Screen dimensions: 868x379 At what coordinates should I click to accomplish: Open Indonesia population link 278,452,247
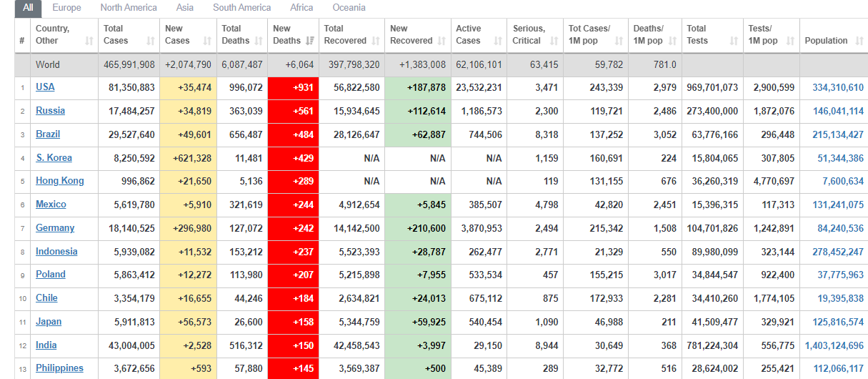(x=838, y=252)
